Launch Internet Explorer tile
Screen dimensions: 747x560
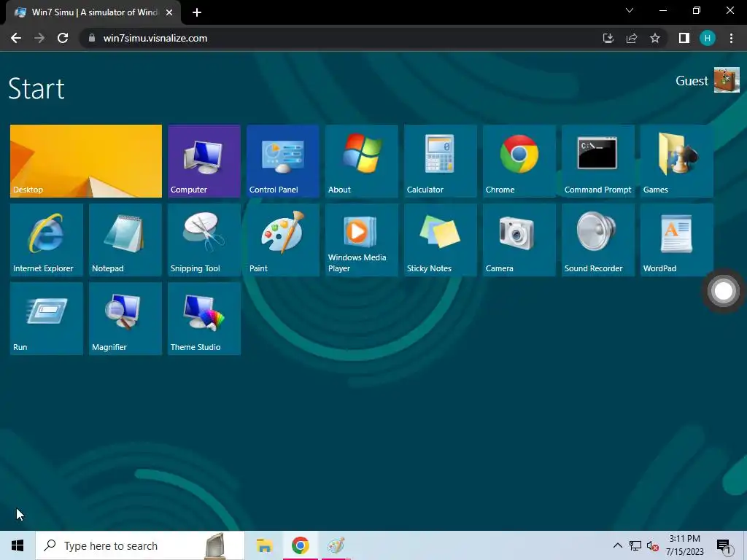coord(46,240)
